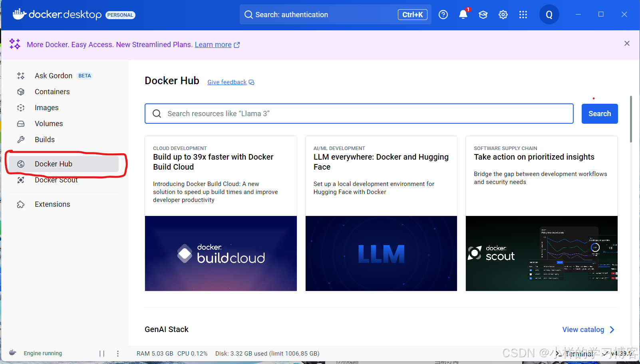Click the magnifier icon in top search bar

coord(248,15)
